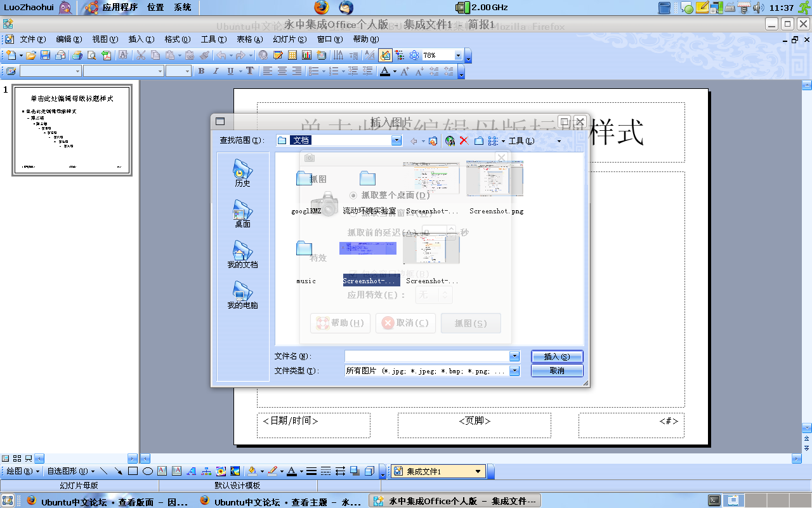Viewport: 812px width, 508px height.
Task: Open the font size dropdown
Action: (187, 71)
